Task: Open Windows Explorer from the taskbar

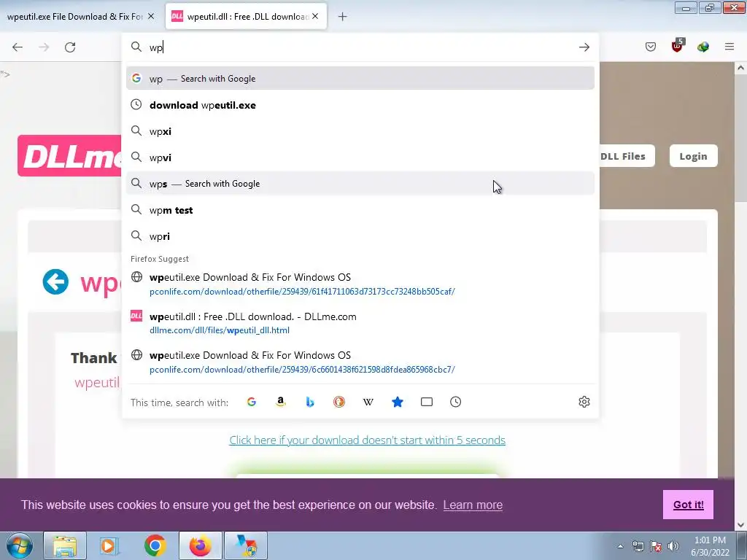Action: pyautogui.click(x=65, y=545)
